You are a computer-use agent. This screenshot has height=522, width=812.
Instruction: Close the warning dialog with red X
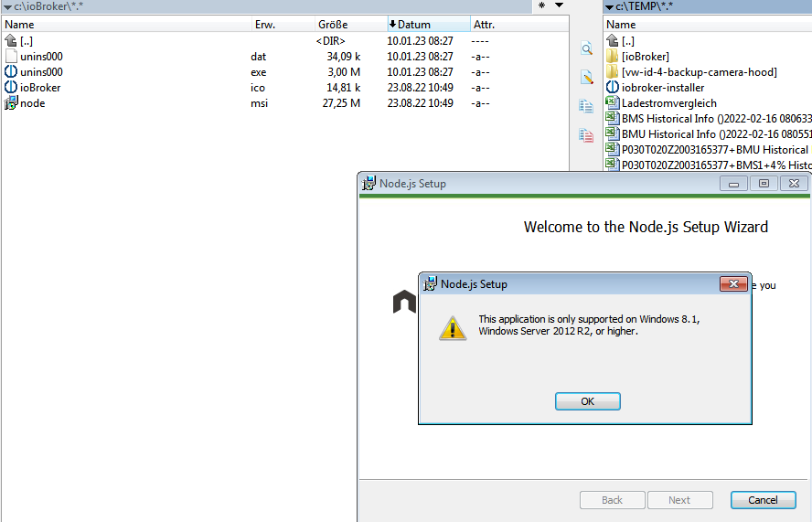tap(733, 283)
